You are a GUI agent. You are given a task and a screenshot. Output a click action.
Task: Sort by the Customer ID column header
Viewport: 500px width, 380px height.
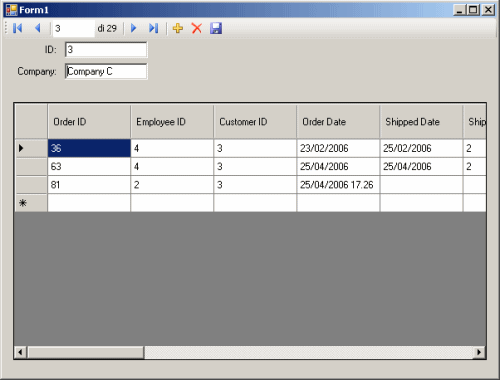click(x=255, y=122)
